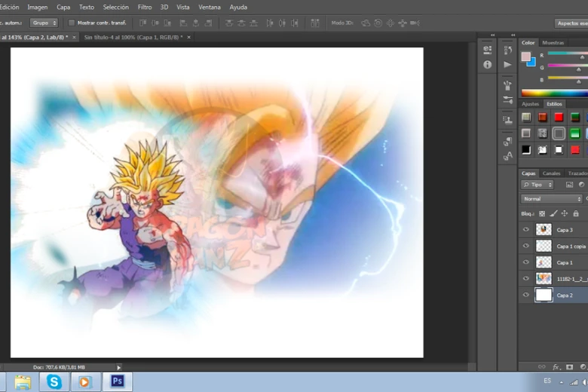Open the Grupo auto-select dropdown
The height and width of the screenshot is (392, 588).
44,23
